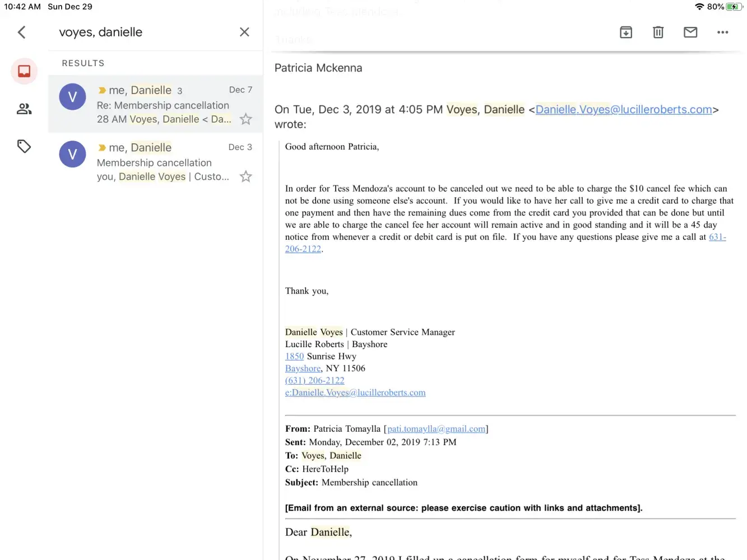
Task: Open the Promotions tag icon in sidebar
Action: pos(24,147)
